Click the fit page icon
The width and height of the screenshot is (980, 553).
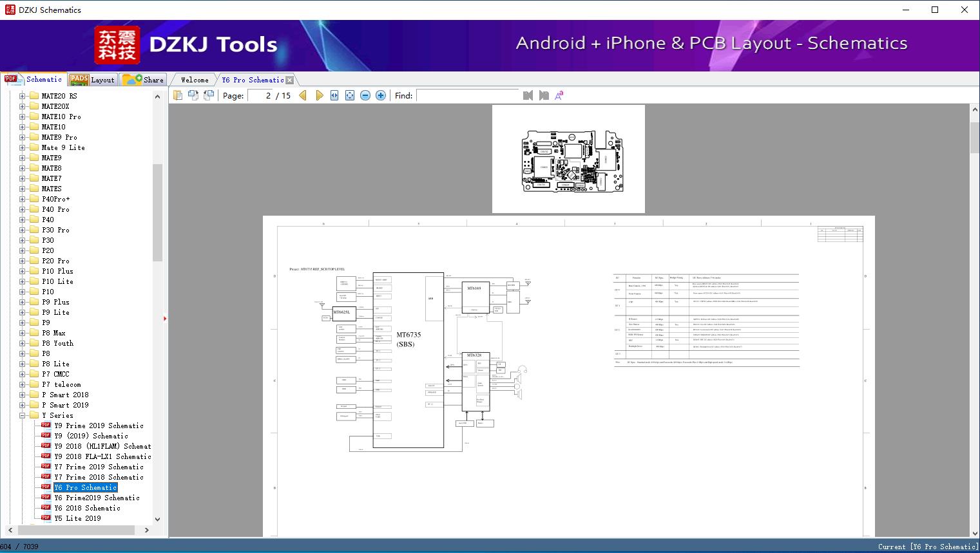pyautogui.click(x=350, y=95)
